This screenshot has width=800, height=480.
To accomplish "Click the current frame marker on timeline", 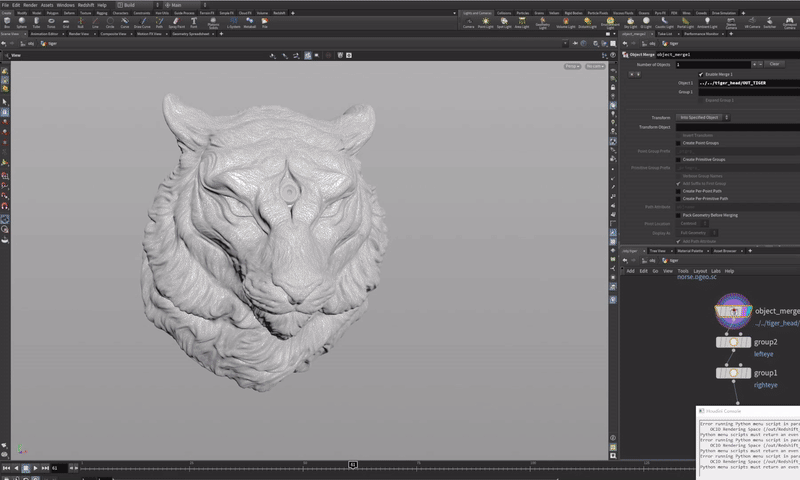I will tap(353, 464).
